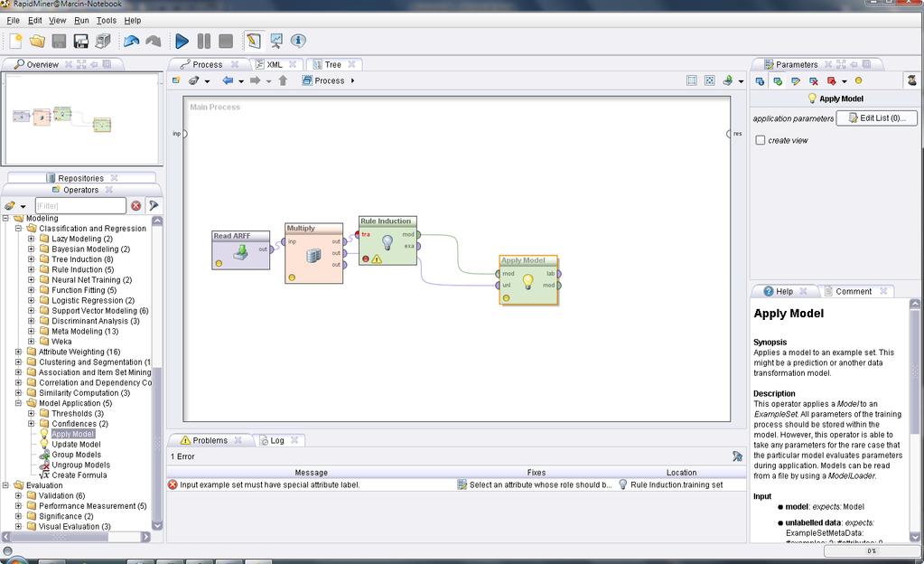This screenshot has width=924, height=564.
Task: Select the Multiply operator on canvas
Action: click(x=313, y=253)
